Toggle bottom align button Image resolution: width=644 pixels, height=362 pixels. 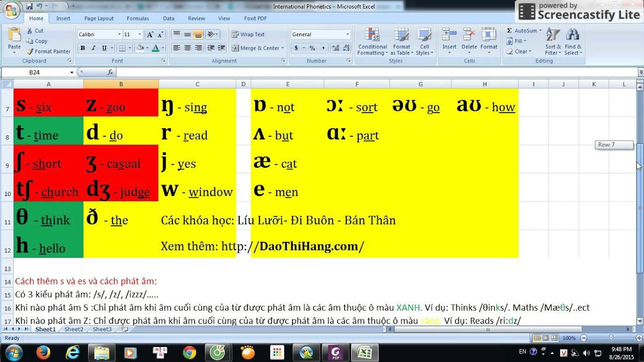pyautogui.click(x=198, y=35)
